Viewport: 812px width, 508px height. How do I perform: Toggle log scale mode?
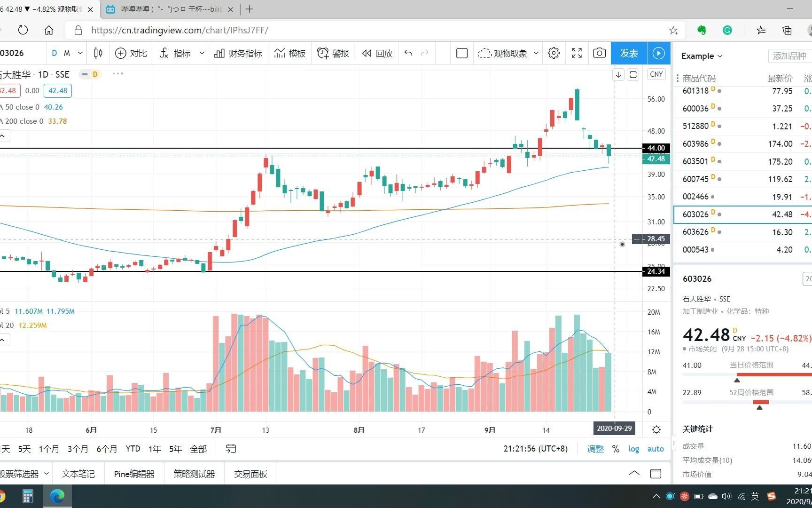(633, 449)
